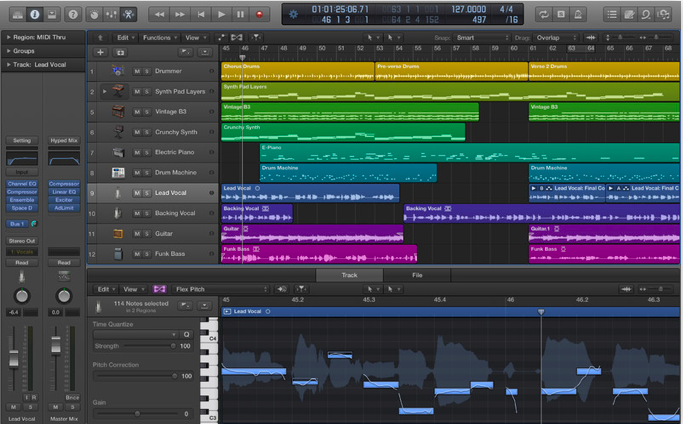Click the Vintage B3 organ track icon
This screenshot has width=683, height=424.
(x=118, y=112)
